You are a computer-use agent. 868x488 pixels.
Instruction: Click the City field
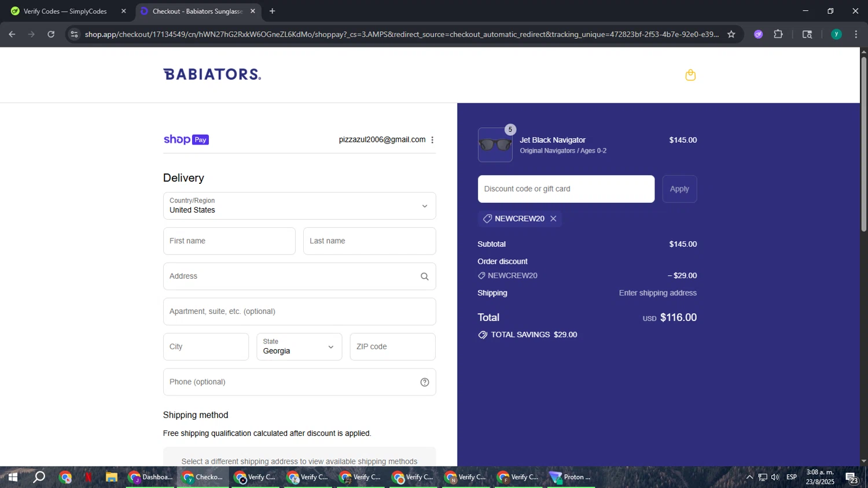tap(206, 347)
